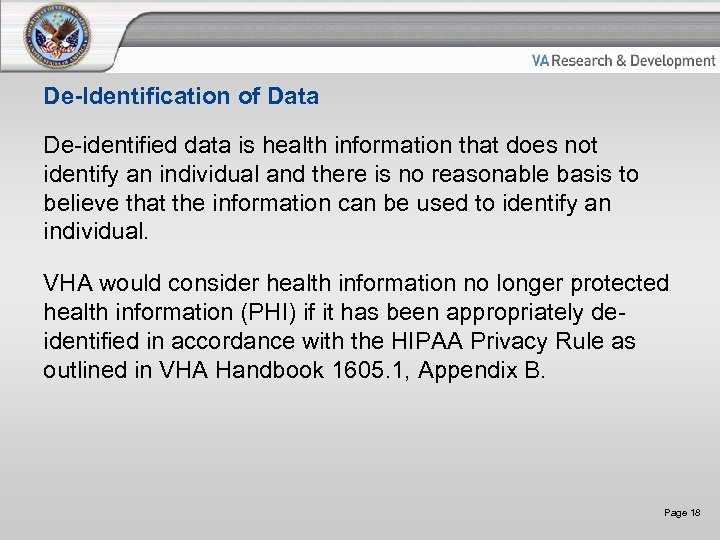Click the final word individual. in first paragraph
The width and height of the screenshot is (720, 540).
pyautogui.click(x=96, y=231)
